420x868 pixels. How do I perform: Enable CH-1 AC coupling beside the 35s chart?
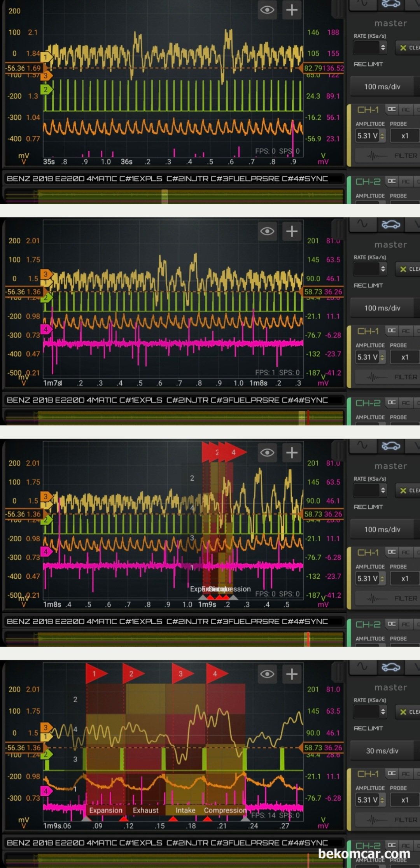point(406,109)
